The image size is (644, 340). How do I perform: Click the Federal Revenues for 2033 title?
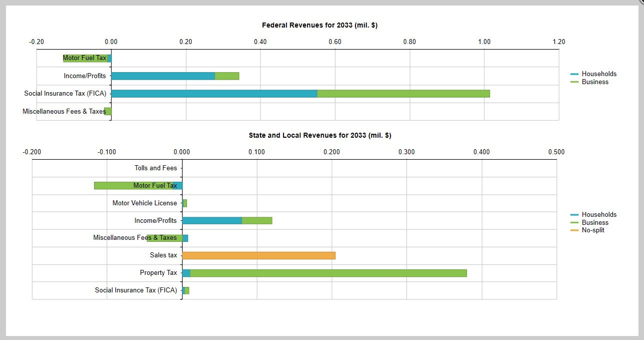coord(319,26)
